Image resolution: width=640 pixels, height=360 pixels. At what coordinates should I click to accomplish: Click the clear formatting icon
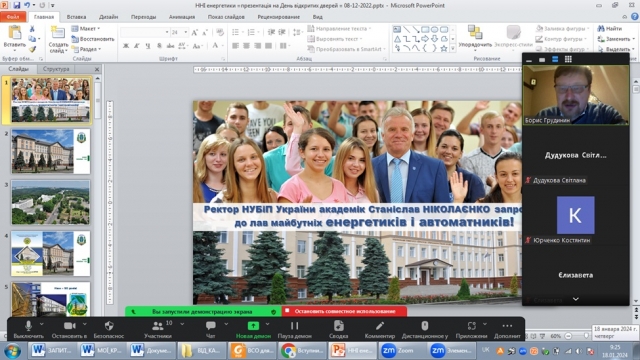[220, 32]
